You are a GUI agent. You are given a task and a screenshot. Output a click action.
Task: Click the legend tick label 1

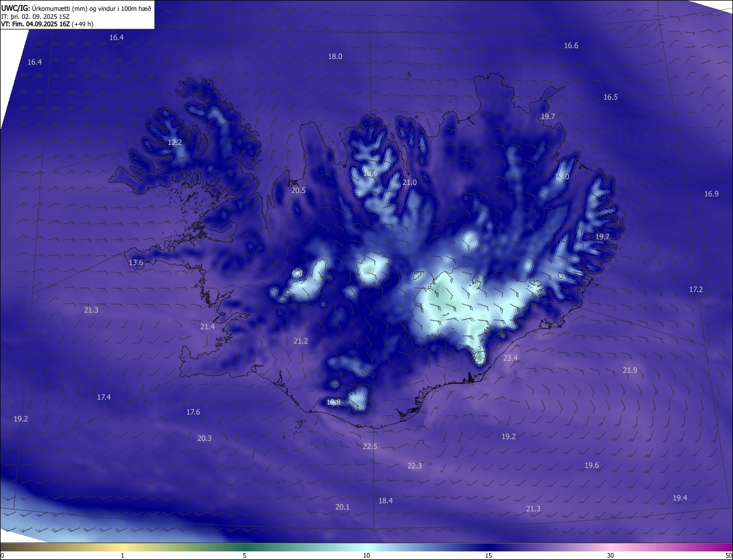pos(123,555)
